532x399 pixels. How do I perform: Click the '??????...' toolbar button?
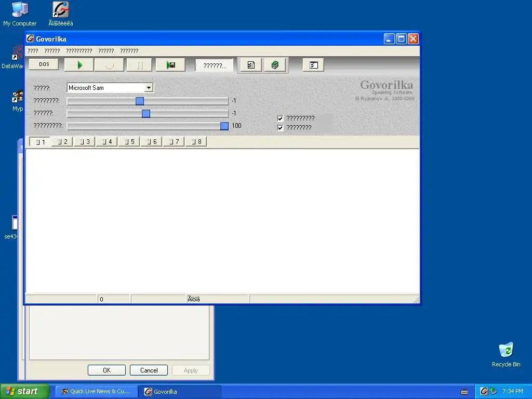click(215, 65)
